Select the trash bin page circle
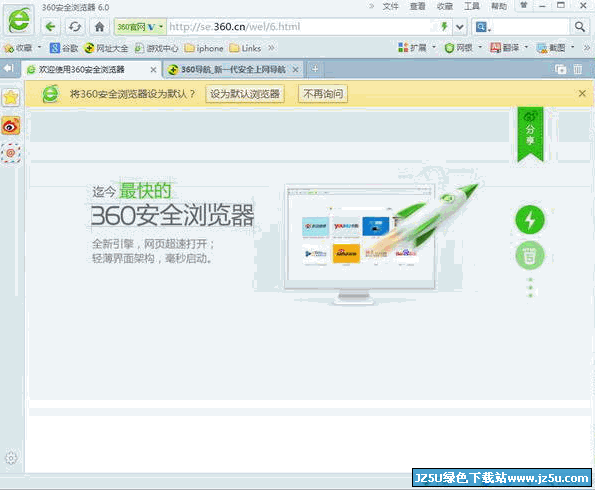This screenshot has height=490, width=595. [530, 255]
